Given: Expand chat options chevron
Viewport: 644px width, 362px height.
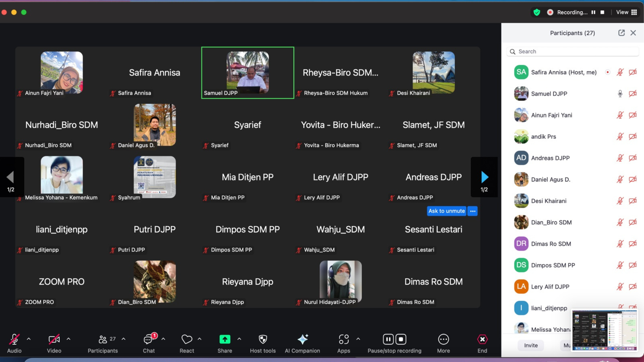Looking at the screenshot, I should tap(163, 339).
